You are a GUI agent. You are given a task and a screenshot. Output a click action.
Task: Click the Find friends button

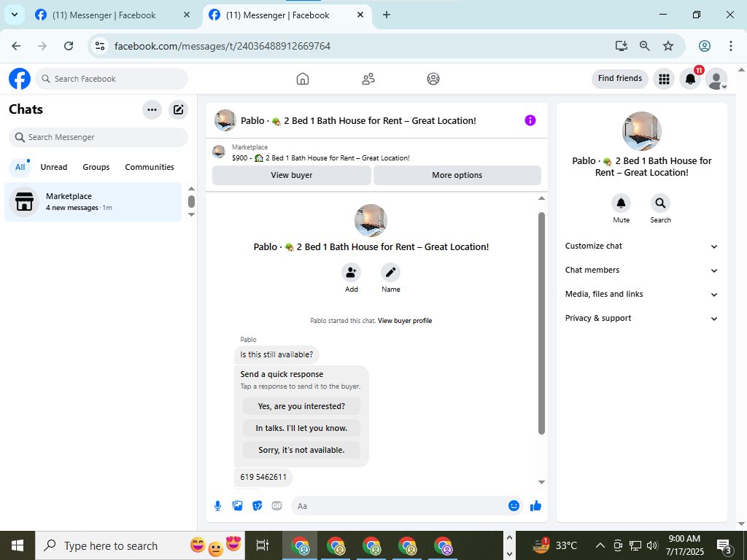coord(620,79)
